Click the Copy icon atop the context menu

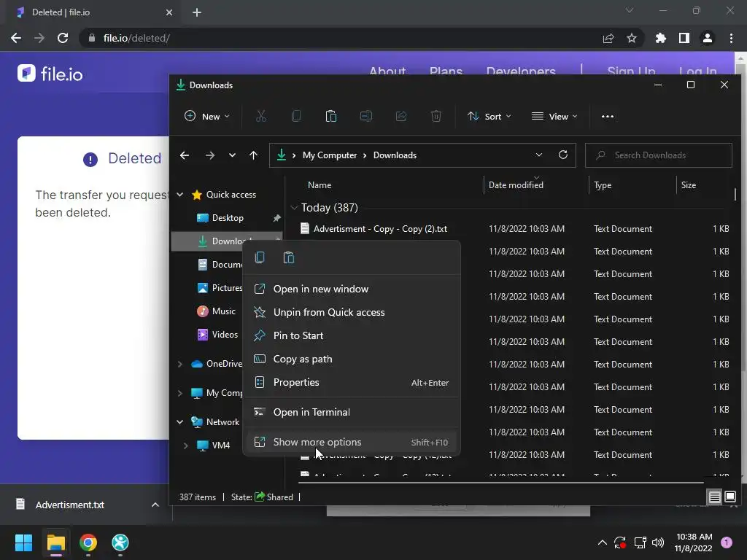[x=260, y=257]
